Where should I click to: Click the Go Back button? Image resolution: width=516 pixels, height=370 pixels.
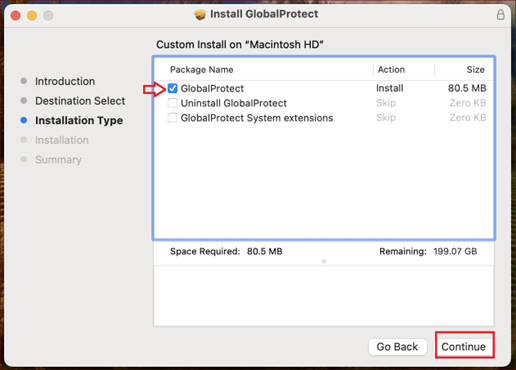(x=397, y=347)
